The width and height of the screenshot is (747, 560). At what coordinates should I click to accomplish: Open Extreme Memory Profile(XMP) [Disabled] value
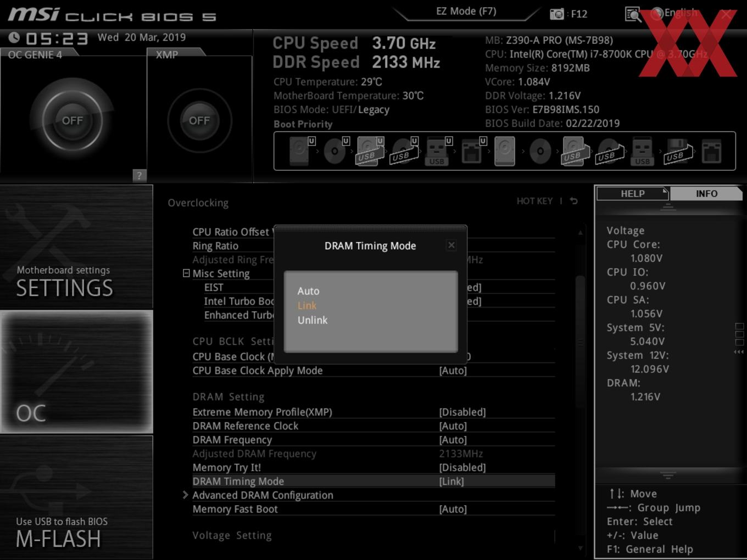point(462,412)
